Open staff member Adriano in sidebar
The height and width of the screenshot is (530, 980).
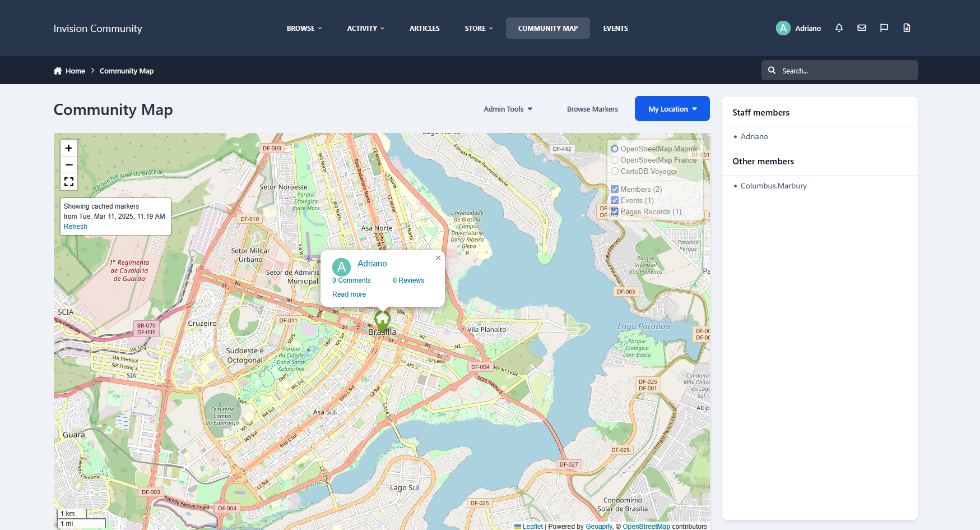click(754, 136)
